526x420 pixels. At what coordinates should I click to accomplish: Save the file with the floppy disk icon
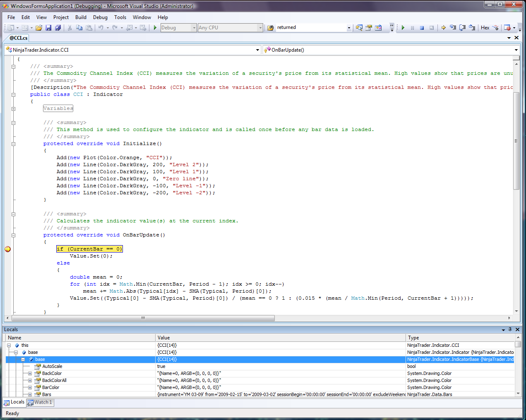click(x=48, y=28)
